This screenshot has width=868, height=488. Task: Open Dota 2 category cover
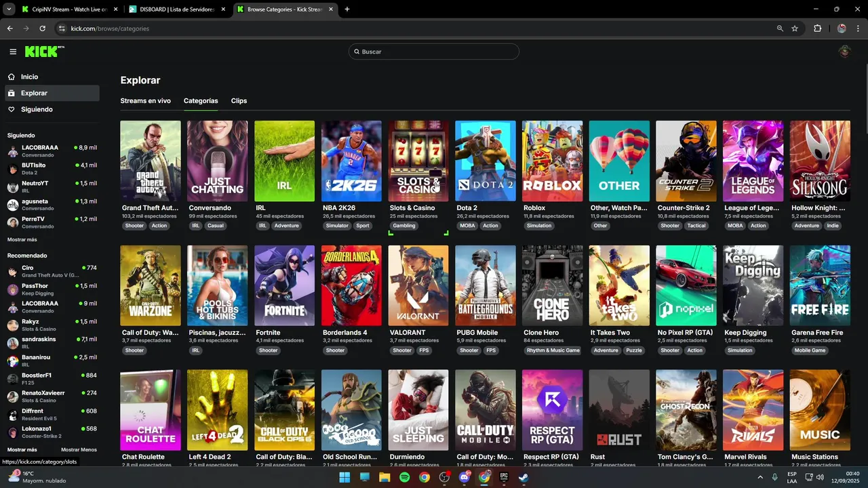coord(486,161)
